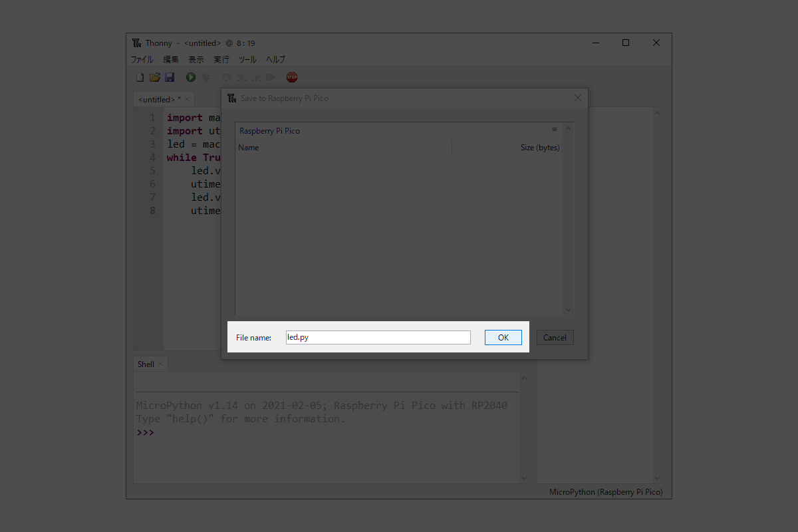Hit the red STOP icon
798x532 pixels.
[292, 78]
